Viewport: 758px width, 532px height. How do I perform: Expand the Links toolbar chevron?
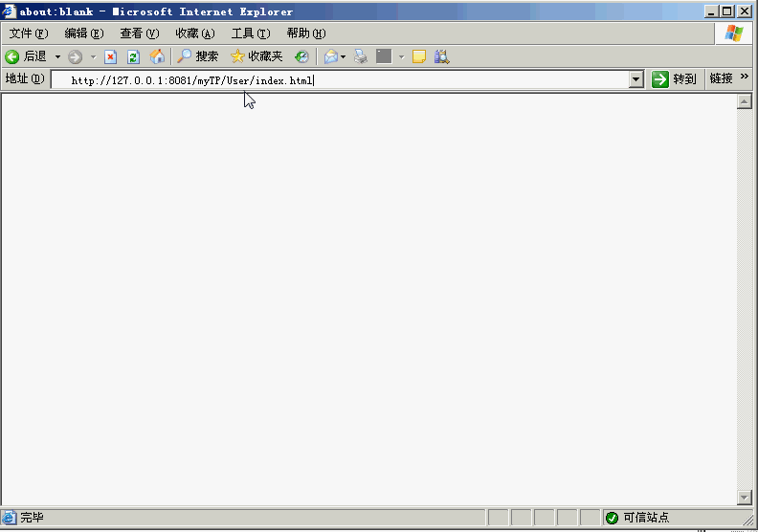744,77
